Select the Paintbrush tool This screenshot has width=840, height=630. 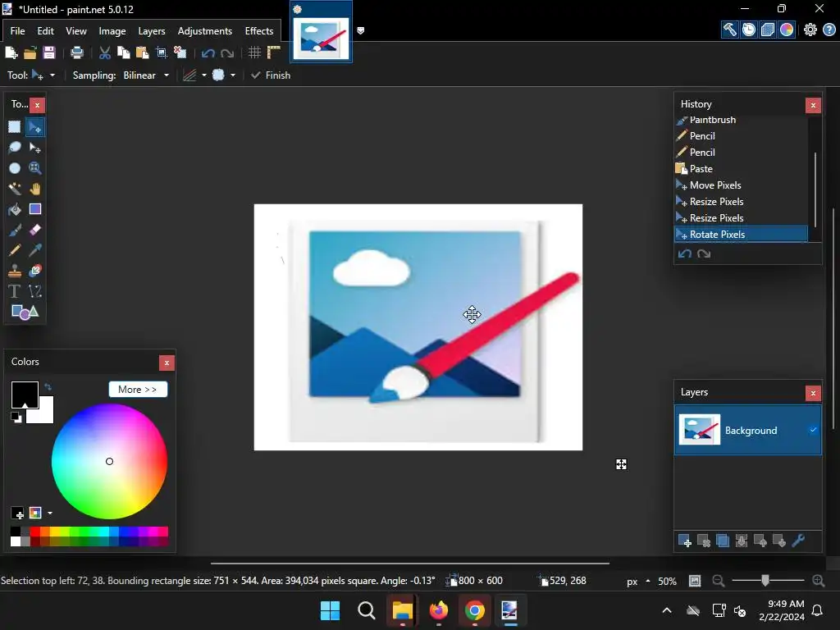point(15,230)
